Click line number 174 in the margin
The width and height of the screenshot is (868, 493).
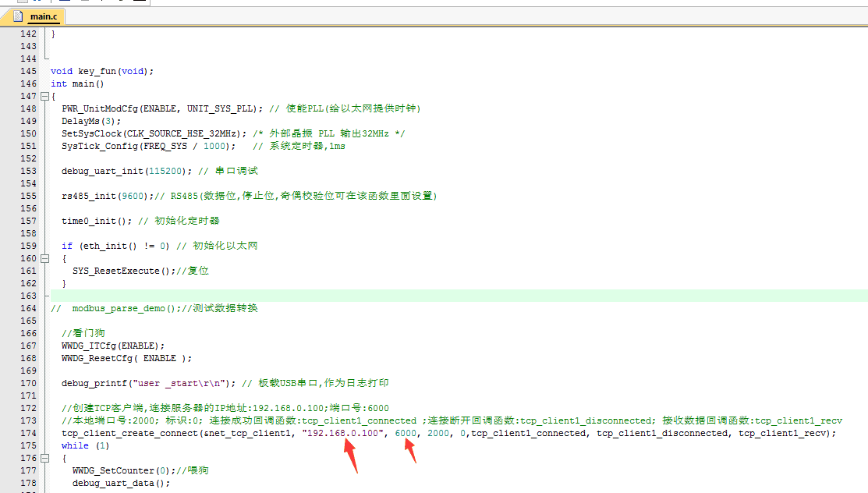tap(28, 433)
